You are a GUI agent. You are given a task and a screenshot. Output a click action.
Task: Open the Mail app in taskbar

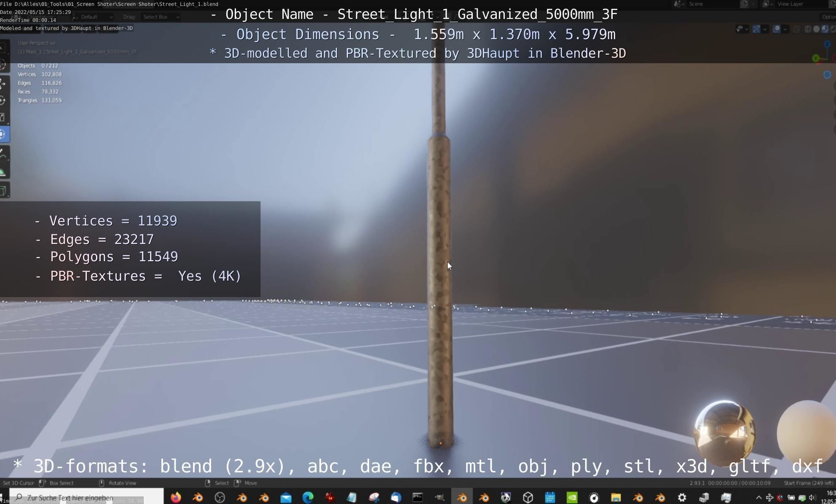(286, 498)
